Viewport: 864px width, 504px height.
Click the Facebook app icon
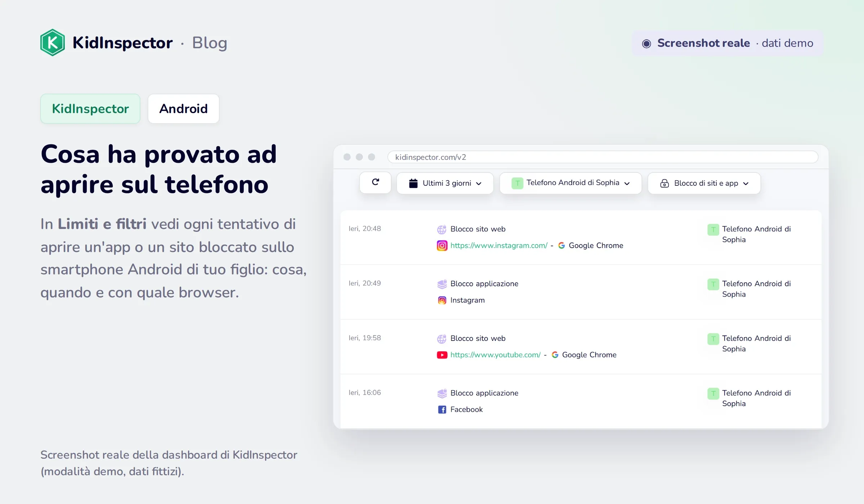(x=442, y=410)
